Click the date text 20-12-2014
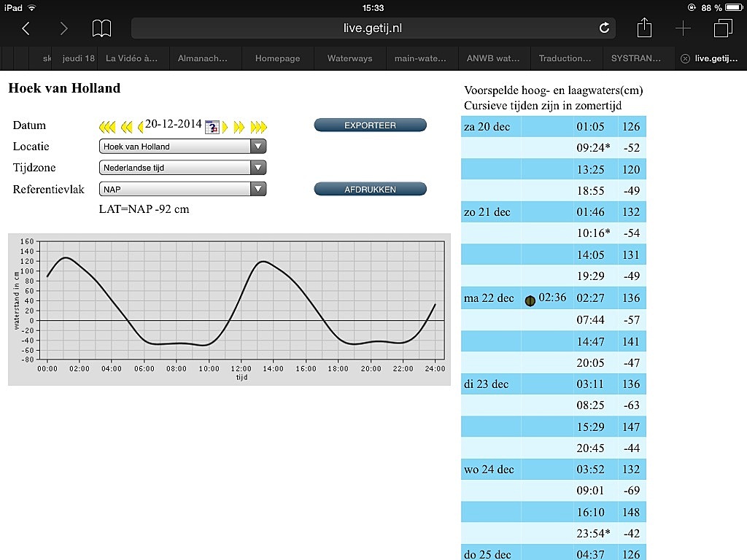This screenshot has width=747, height=560. coord(174,124)
